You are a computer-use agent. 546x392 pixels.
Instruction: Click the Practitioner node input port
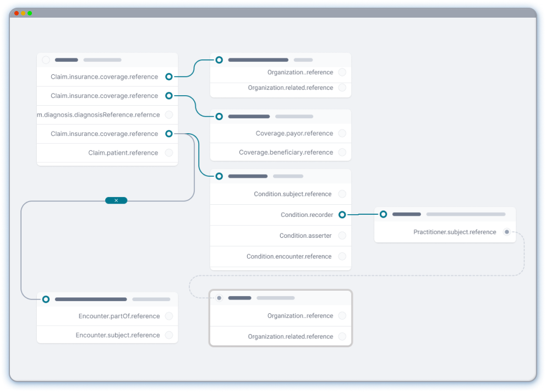click(x=383, y=214)
